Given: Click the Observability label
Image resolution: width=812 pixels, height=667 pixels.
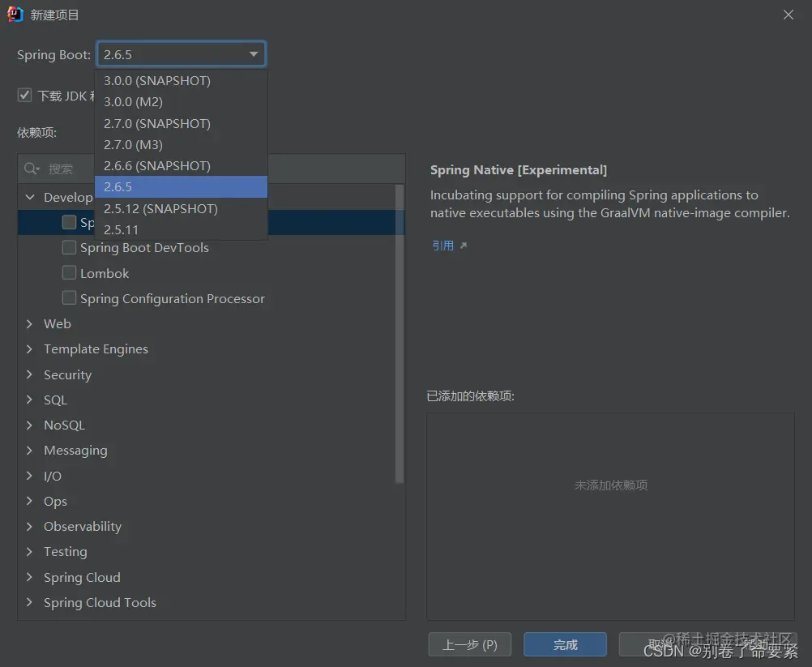Looking at the screenshot, I should 83,527.
